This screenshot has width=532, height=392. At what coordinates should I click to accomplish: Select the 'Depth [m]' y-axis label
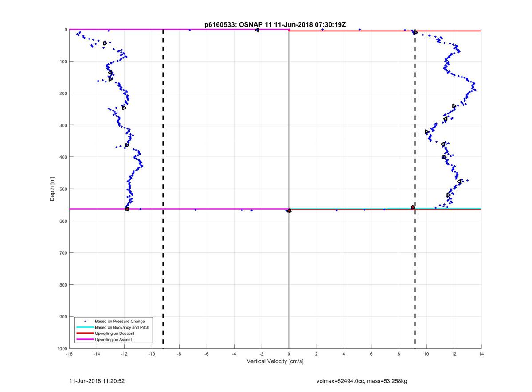[x=52, y=189]
